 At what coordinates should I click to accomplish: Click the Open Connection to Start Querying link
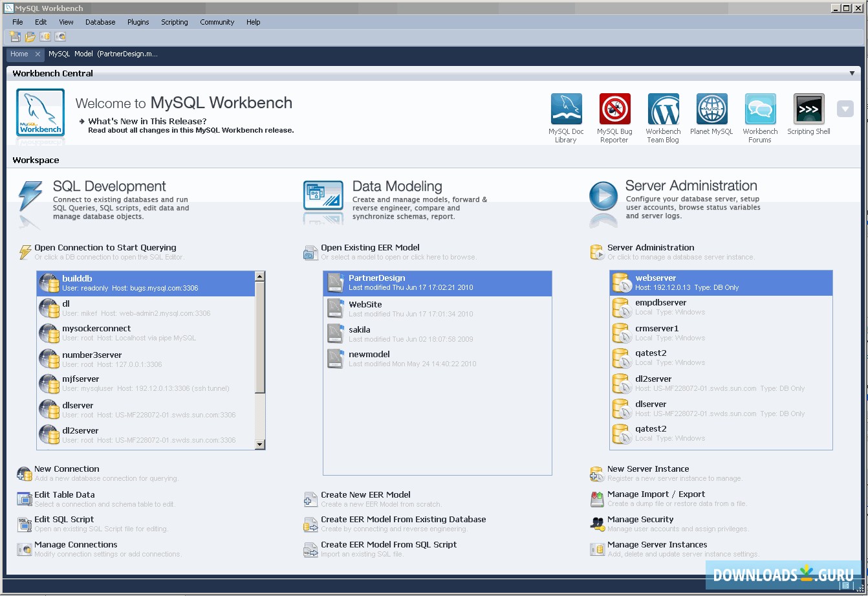pyautogui.click(x=105, y=247)
